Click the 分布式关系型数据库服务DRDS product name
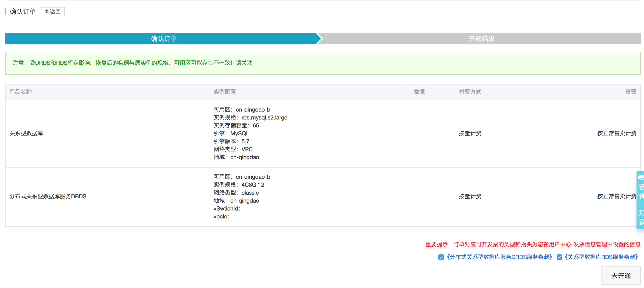Viewport: 644px width, 288px height. [x=48, y=196]
